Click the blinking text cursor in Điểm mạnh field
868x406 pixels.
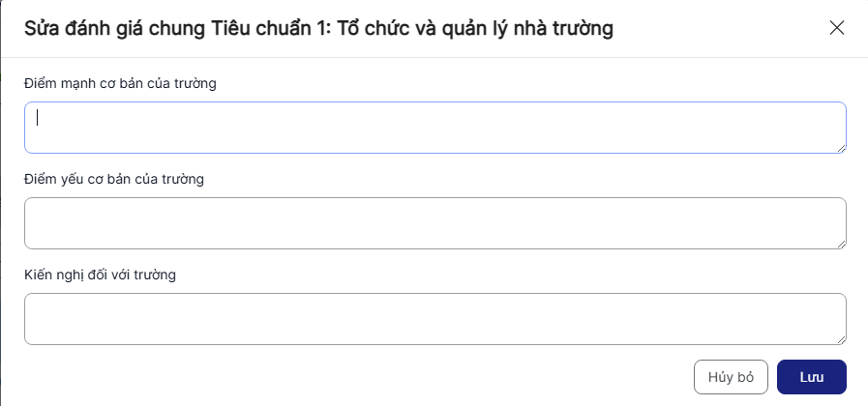37,118
